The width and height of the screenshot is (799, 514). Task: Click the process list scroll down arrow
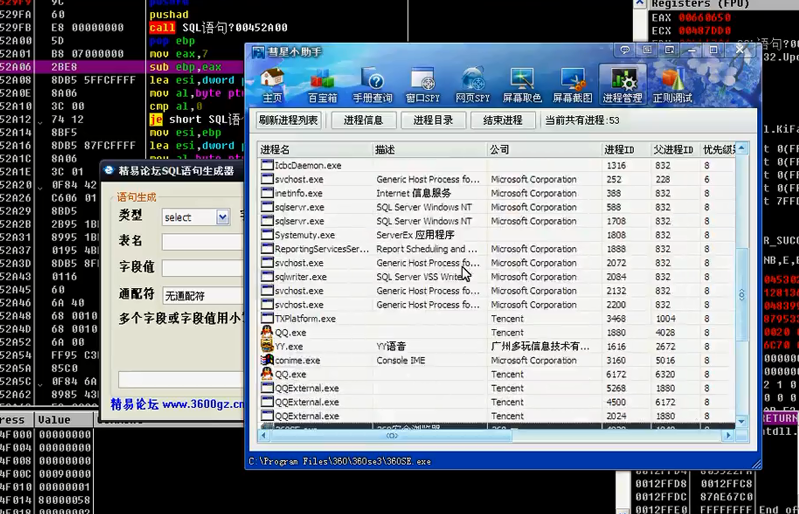[x=741, y=423]
